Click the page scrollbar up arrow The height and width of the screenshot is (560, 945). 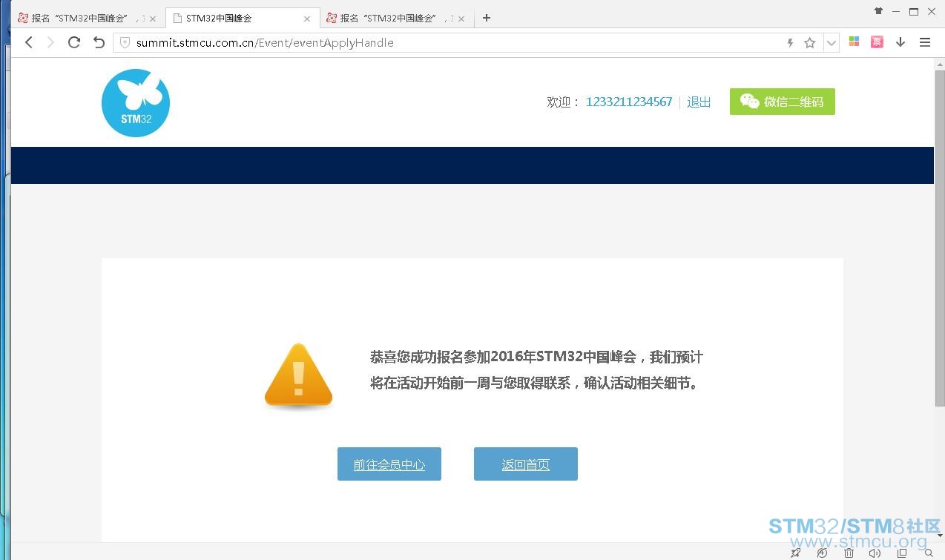point(940,63)
